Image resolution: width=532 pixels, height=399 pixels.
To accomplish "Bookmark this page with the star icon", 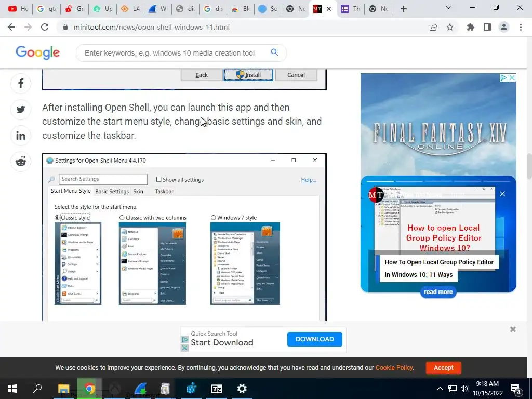I will point(450,27).
